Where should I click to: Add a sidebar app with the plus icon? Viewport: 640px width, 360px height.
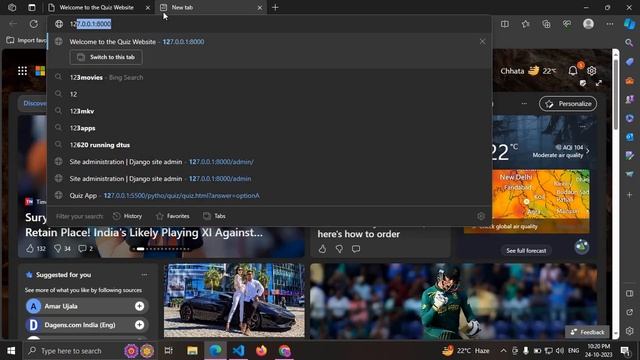coord(629,195)
